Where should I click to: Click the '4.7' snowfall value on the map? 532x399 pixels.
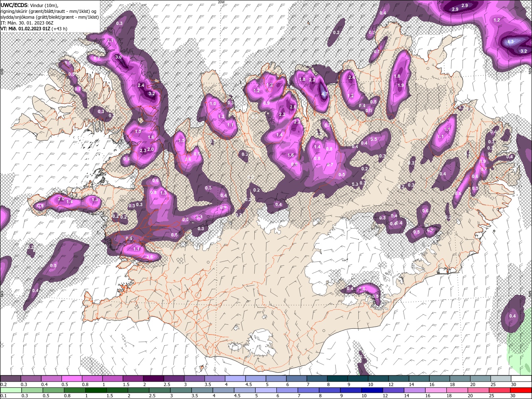coord(325,94)
